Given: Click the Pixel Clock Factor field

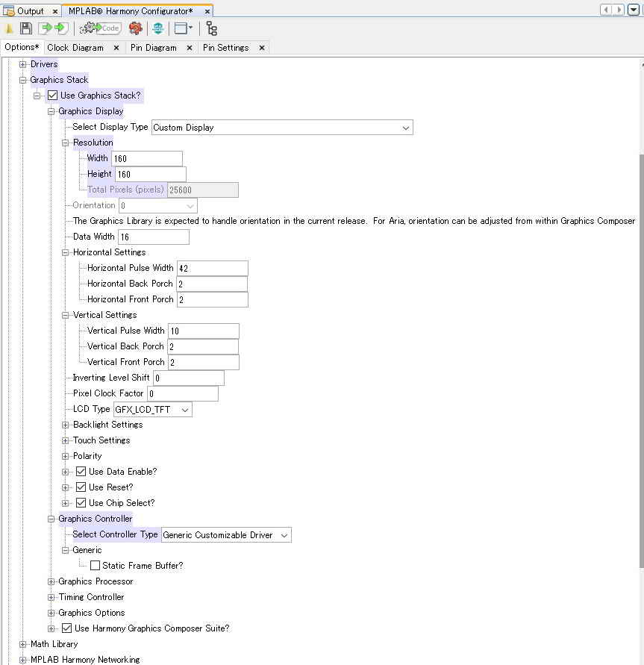Looking at the screenshot, I should (183, 394).
